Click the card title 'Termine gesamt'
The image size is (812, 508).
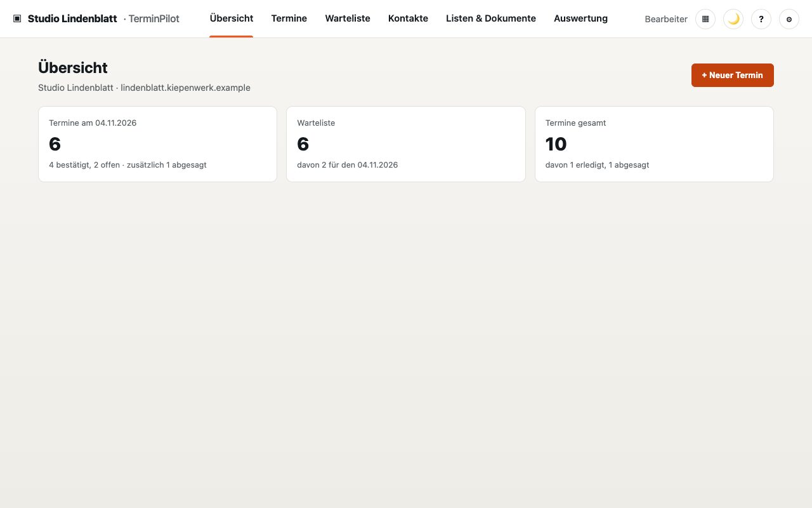(x=575, y=123)
